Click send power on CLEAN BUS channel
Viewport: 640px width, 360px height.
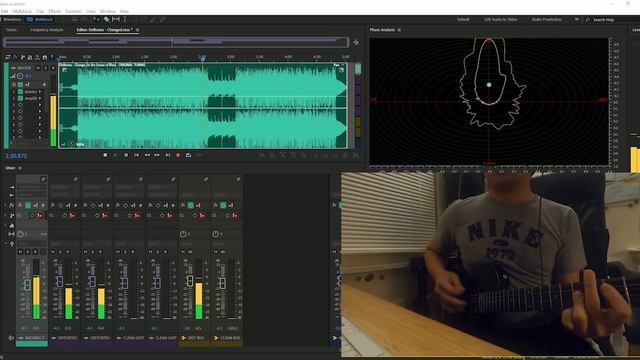pyautogui.click(x=227, y=216)
